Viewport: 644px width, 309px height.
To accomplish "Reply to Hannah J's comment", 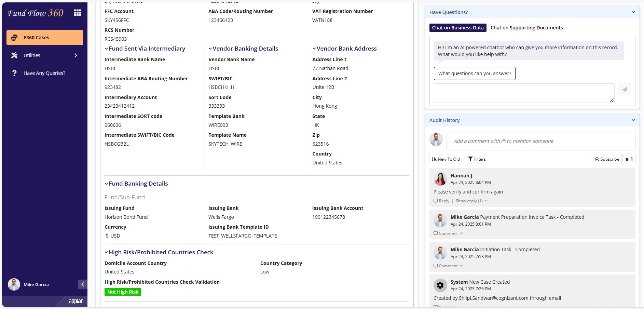I will [x=441, y=201].
